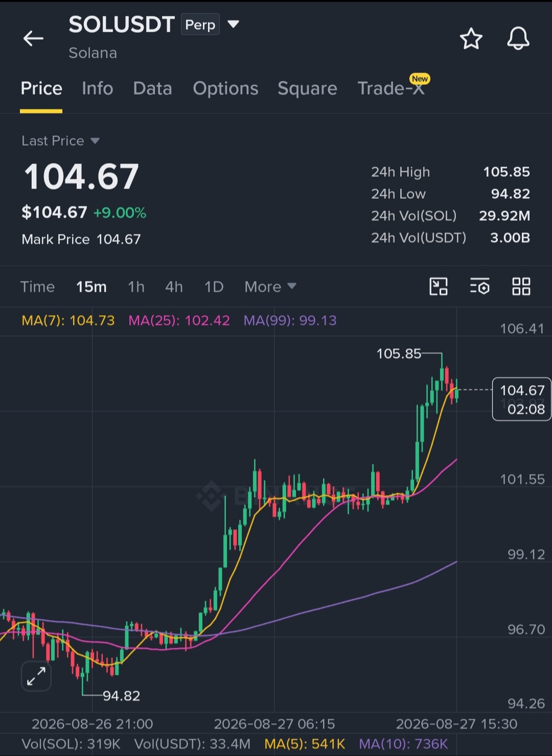Switch to the Price tab

coord(41,88)
